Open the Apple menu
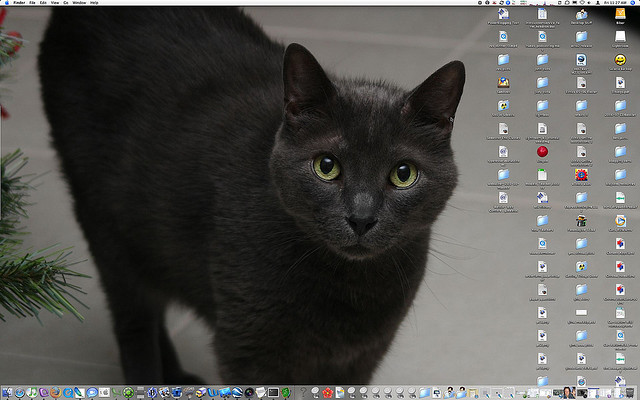The image size is (640, 400). pos(6,3)
